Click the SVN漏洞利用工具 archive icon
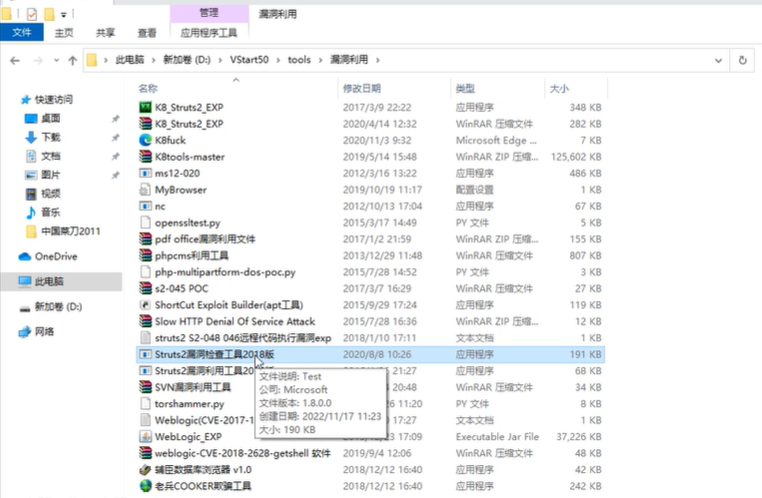The height and width of the screenshot is (498, 762). (x=145, y=387)
